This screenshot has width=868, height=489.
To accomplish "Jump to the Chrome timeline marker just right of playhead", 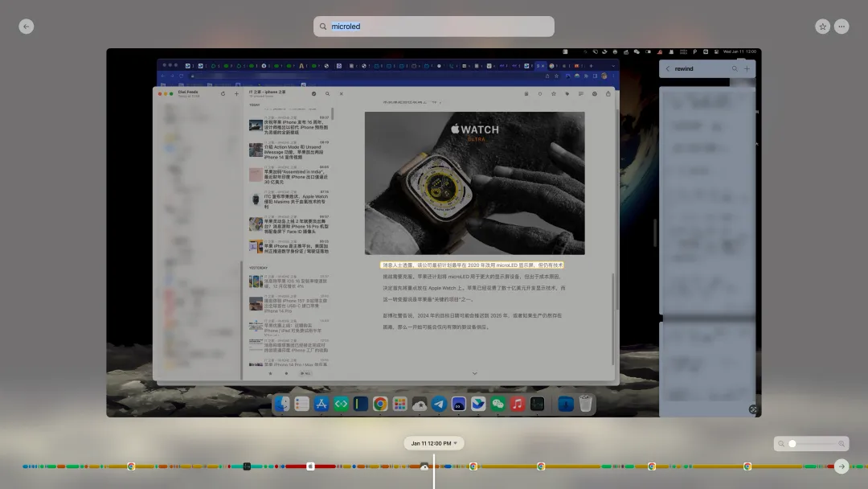I will point(473,466).
